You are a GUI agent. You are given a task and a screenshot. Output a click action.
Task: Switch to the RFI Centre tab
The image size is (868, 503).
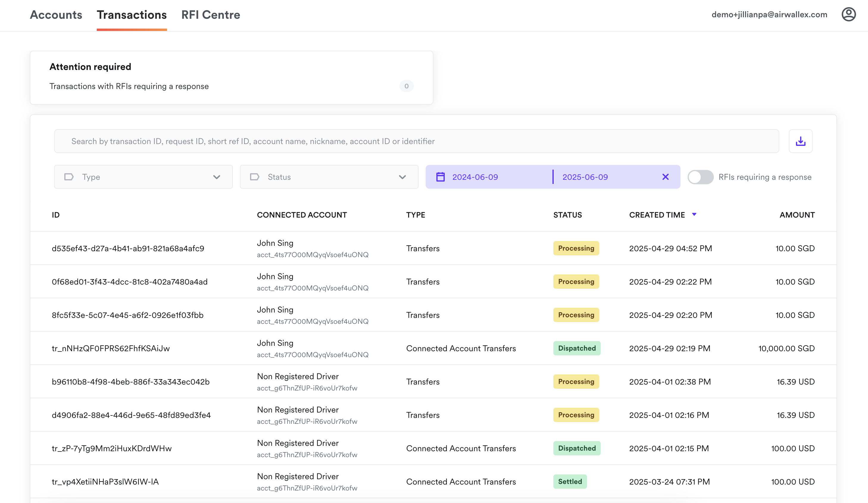(210, 15)
